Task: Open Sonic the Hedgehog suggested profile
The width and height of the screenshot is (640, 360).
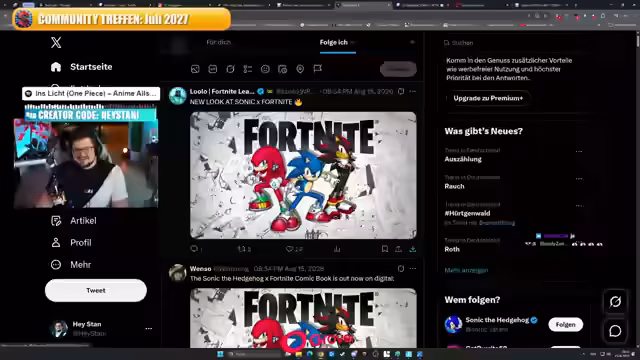Action: (x=497, y=320)
